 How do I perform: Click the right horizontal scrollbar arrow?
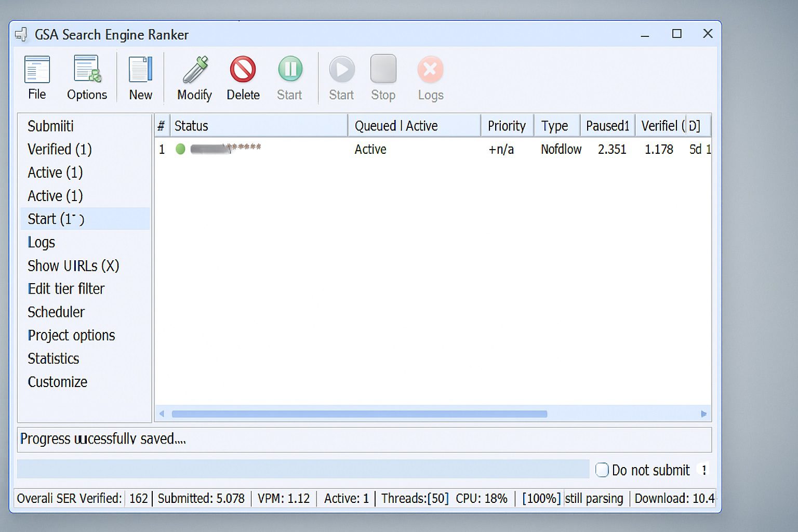click(704, 414)
